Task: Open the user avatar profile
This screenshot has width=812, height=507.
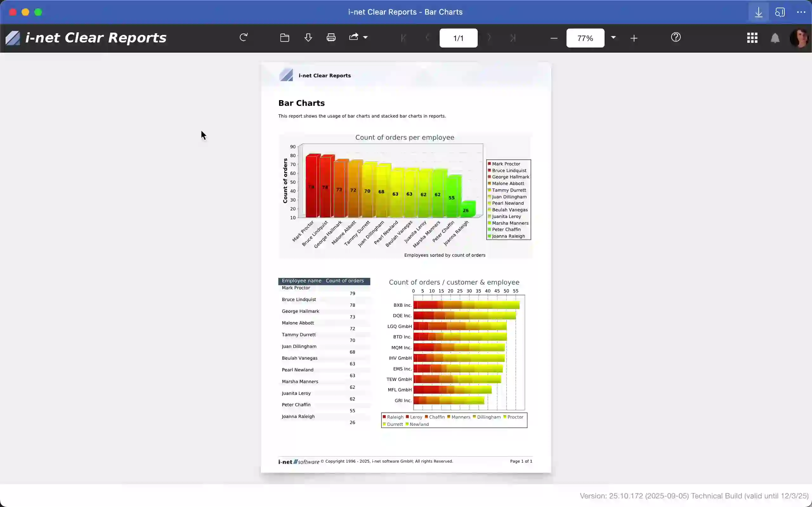Action: click(799, 38)
